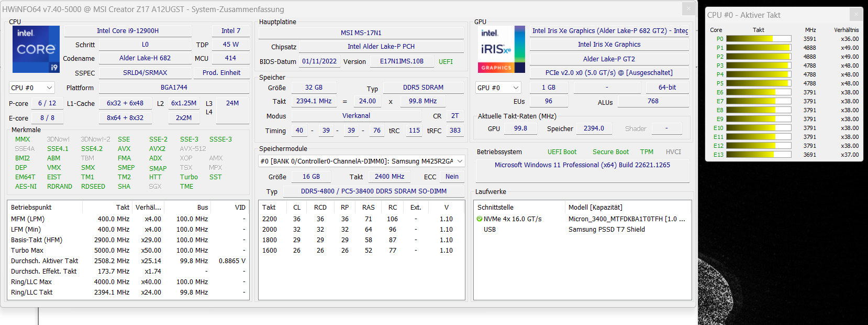
Task: Click the Secure Boot indicator
Action: click(x=611, y=152)
